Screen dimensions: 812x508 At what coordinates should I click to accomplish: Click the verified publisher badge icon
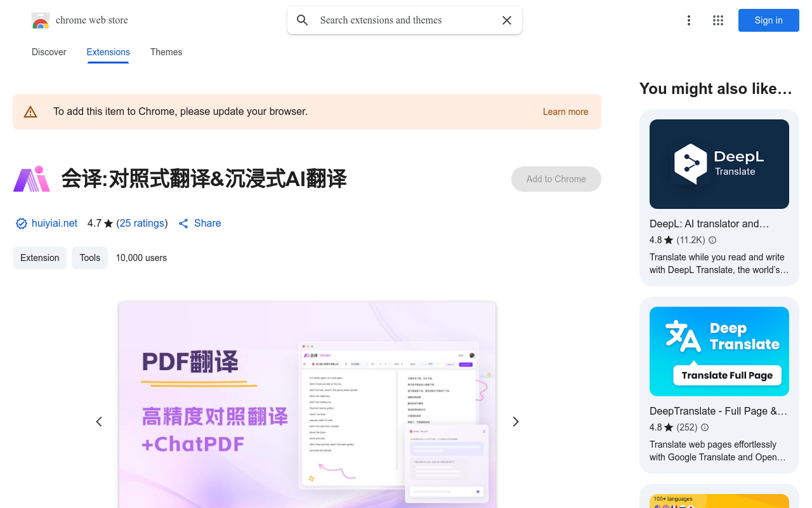(x=21, y=223)
